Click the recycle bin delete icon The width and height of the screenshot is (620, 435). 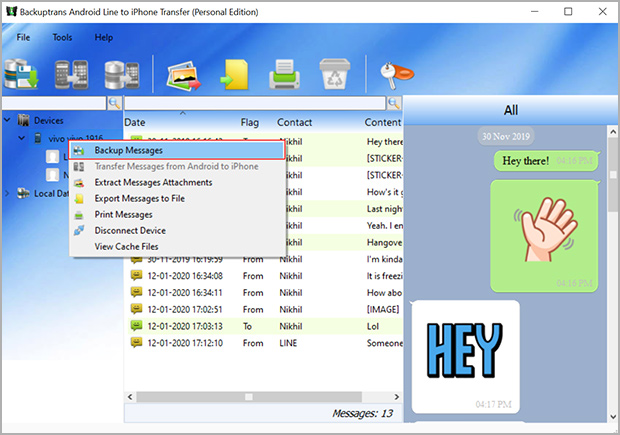tap(333, 73)
